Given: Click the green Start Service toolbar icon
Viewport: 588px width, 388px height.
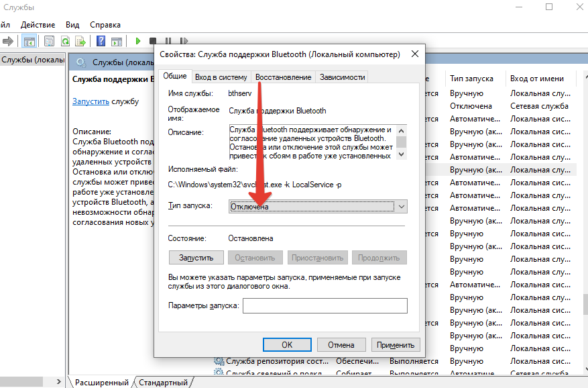Looking at the screenshot, I should click(137, 40).
